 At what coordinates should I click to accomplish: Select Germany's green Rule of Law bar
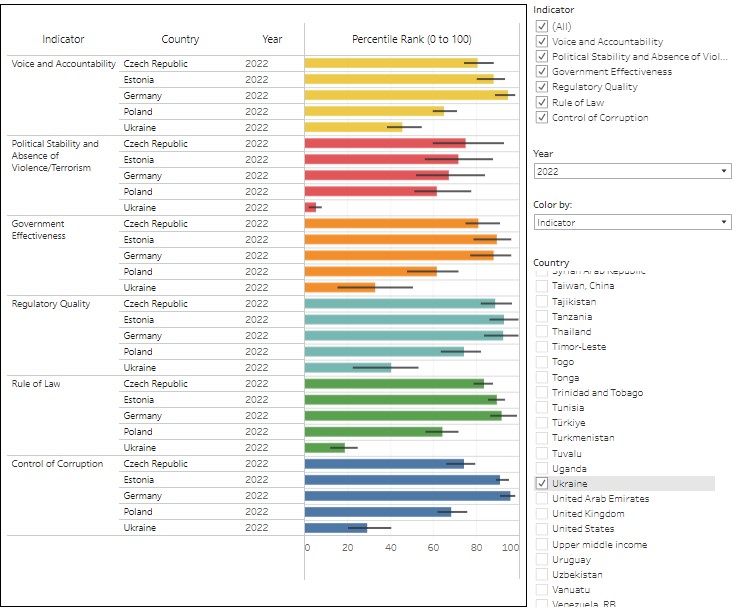coord(403,416)
